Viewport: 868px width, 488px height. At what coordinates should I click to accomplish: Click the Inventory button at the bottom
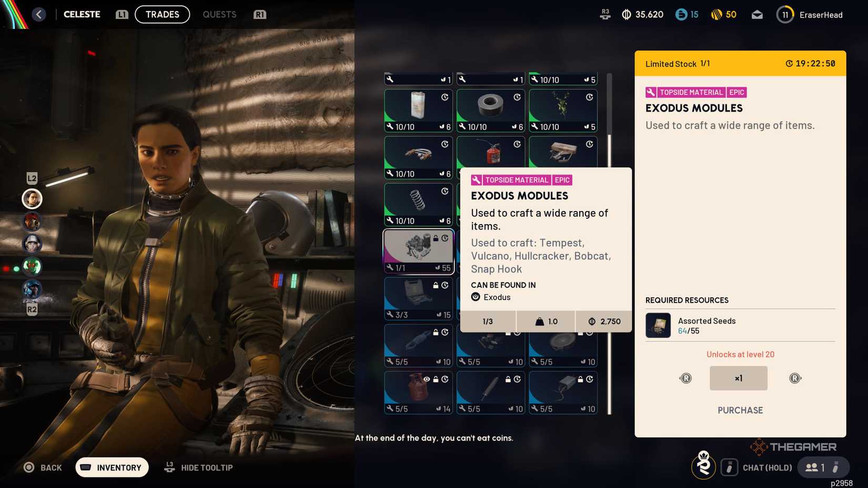coord(112,467)
